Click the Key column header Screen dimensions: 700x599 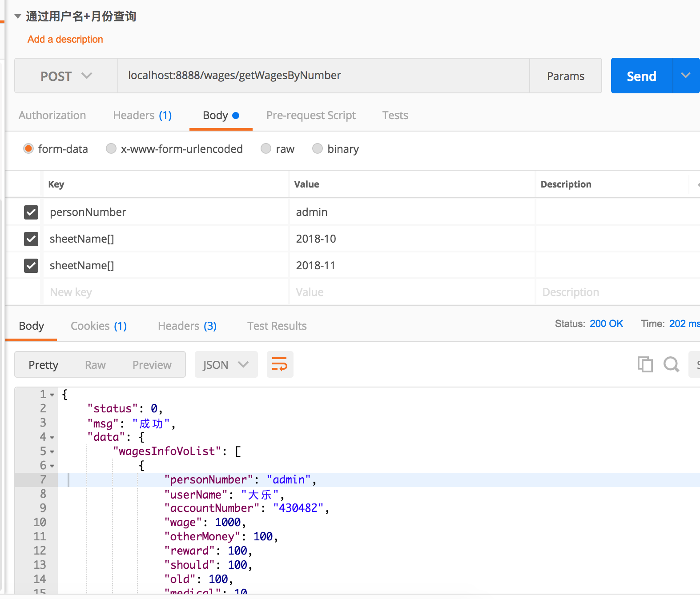pyautogui.click(x=56, y=184)
